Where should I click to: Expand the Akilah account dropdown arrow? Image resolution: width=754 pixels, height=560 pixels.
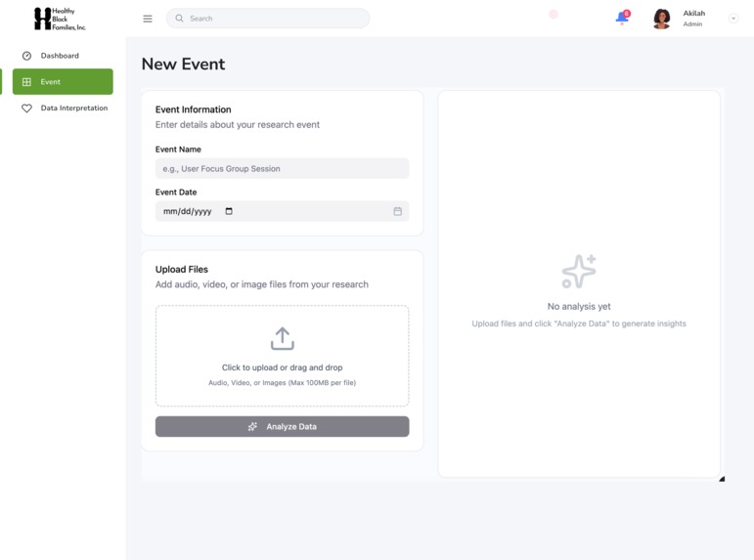tap(733, 19)
